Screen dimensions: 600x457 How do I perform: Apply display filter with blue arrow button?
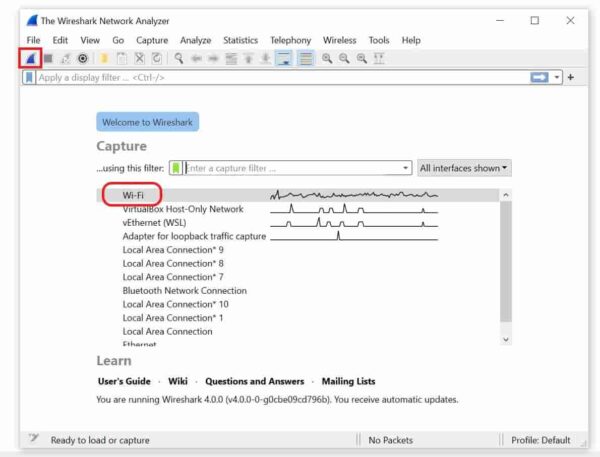(540, 78)
